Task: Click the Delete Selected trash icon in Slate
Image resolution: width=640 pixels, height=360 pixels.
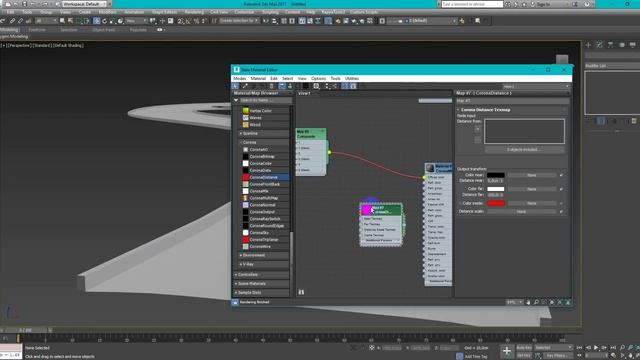Action: 271,86
